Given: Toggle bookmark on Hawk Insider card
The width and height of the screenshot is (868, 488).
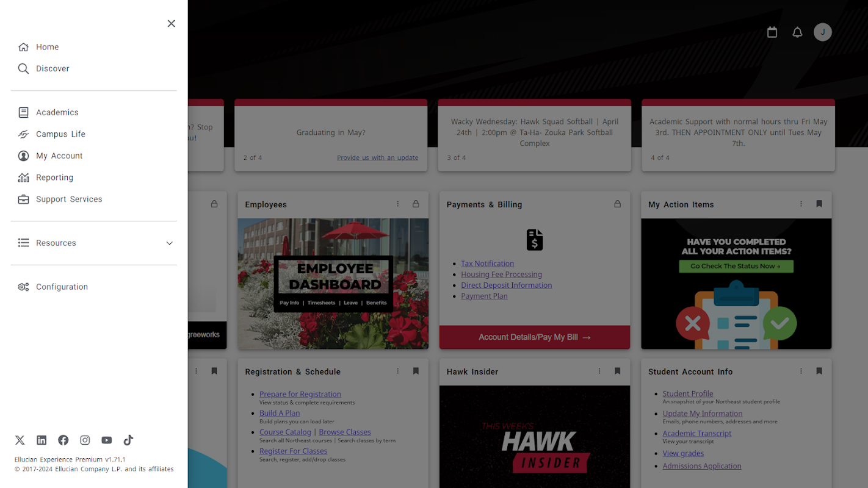Looking at the screenshot, I should pos(617,371).
